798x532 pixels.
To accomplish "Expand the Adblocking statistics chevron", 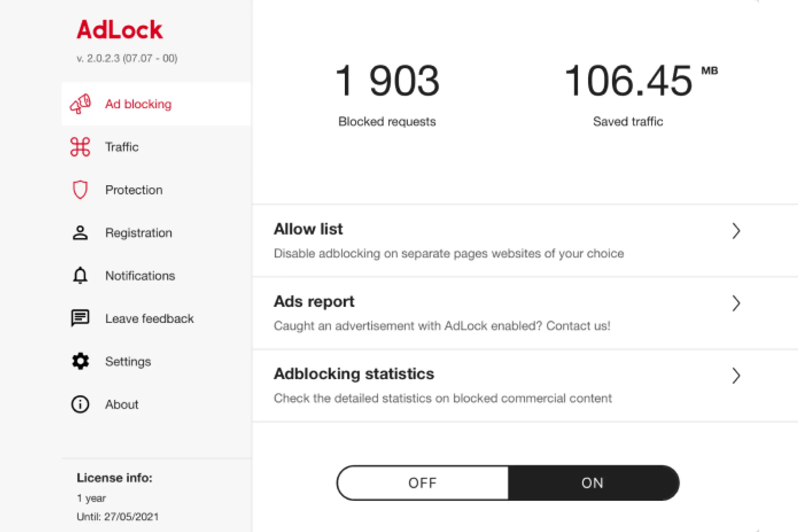I will [736, 376].
